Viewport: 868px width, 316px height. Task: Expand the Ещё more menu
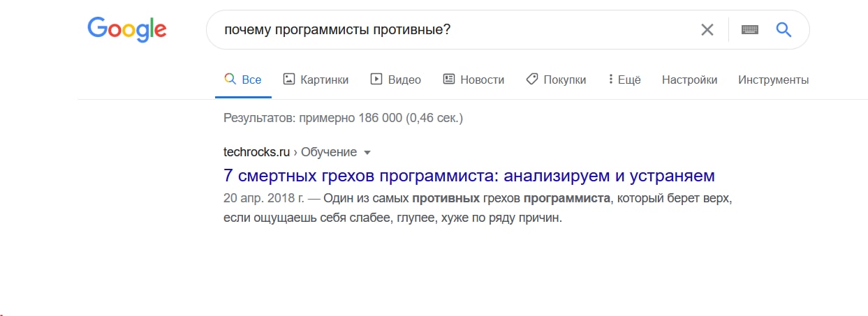[x=624, y=80]
